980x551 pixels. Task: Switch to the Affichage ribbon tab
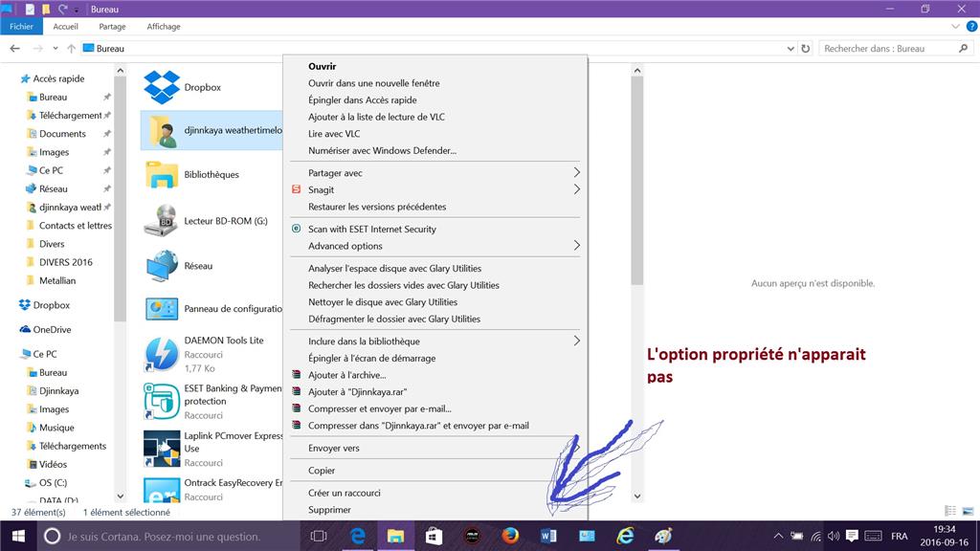coord(164,26)
